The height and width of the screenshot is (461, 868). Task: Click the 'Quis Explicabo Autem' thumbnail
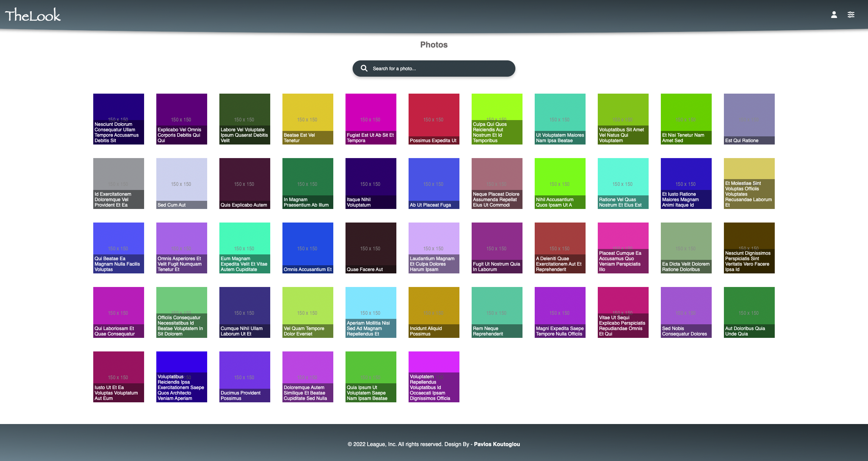tap(244, 183)
